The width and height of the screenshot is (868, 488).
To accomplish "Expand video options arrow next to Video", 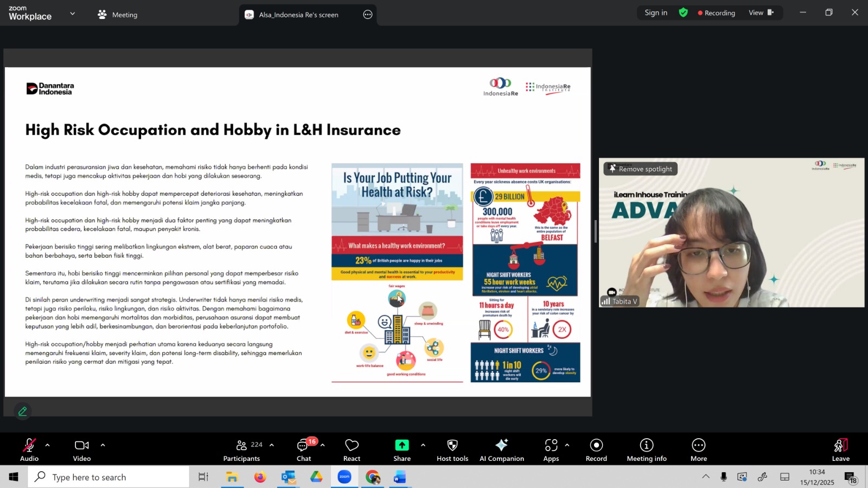I will 103,445.
